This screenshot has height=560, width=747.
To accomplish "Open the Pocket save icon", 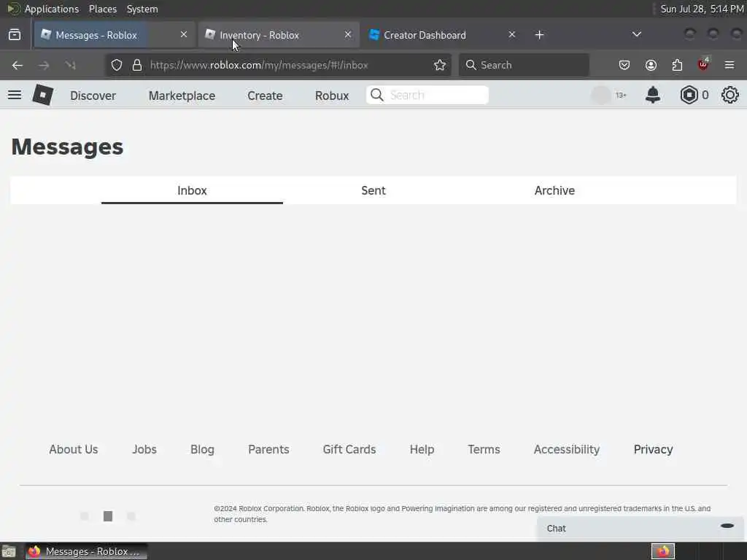I will 624,65.
